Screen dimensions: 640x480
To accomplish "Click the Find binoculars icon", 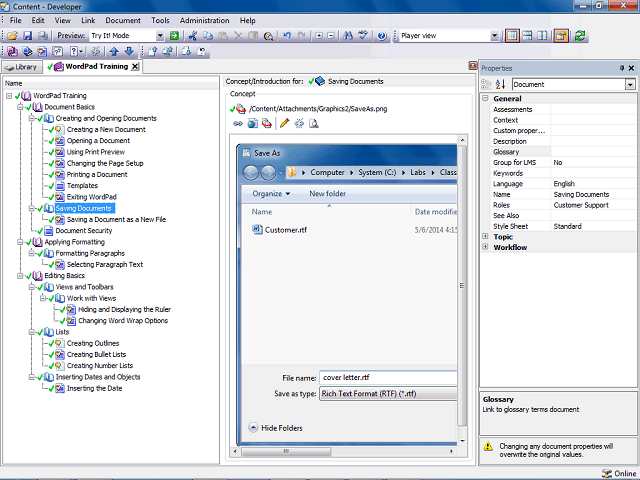I will 348,36.
